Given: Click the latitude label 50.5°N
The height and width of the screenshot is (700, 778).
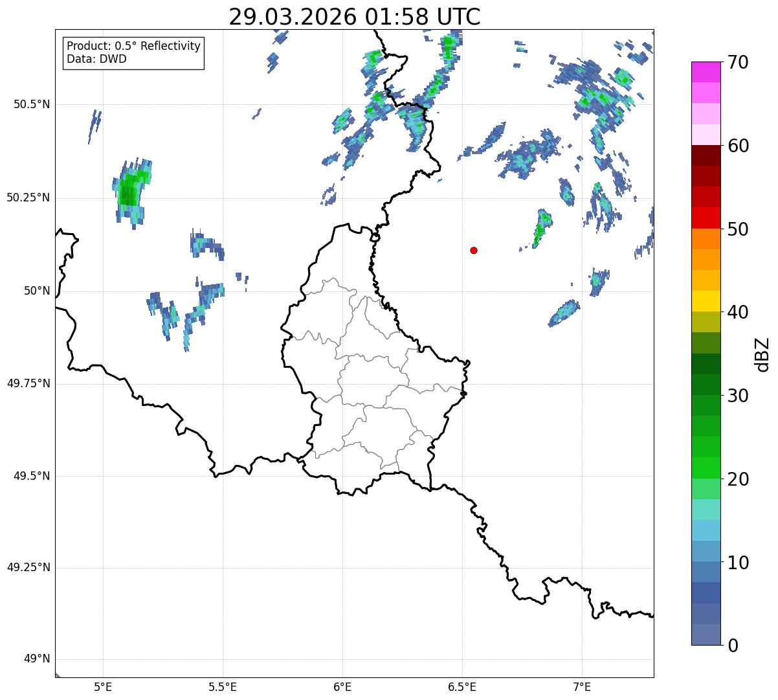Looking at the screenshot, I should coord(32,104).
